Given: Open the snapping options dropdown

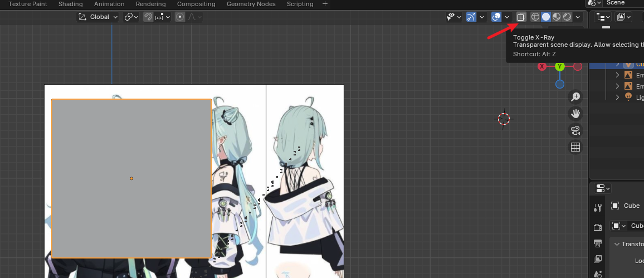Looking at the screenshot, I should click(x=163, y=17).
